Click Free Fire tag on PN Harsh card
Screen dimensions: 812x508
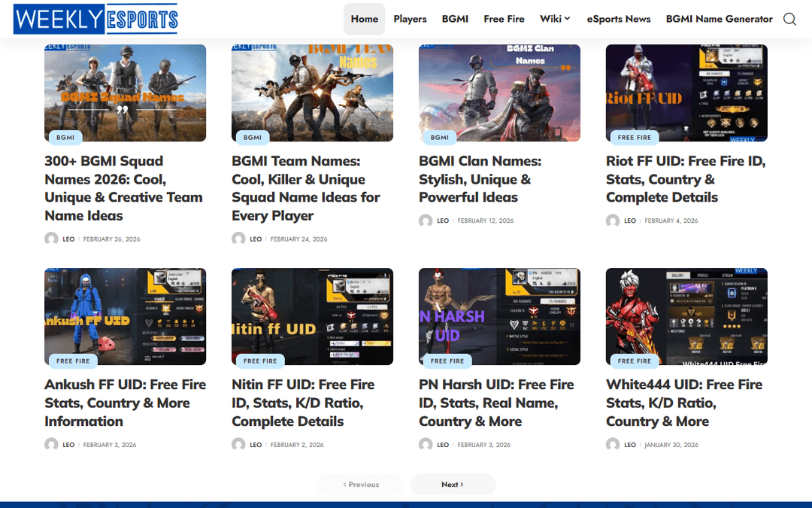(x=447, y=360)
